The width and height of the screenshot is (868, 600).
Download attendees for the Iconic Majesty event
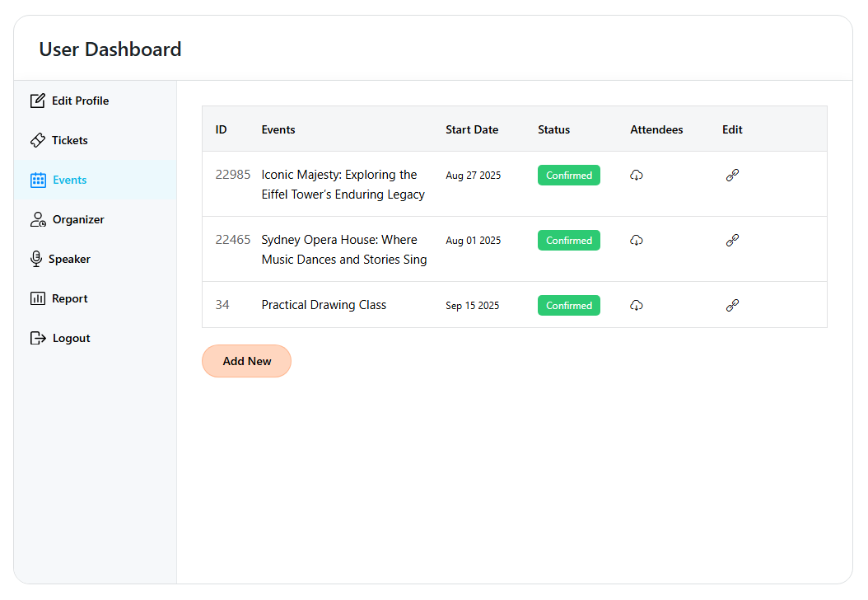coord(636,175)
